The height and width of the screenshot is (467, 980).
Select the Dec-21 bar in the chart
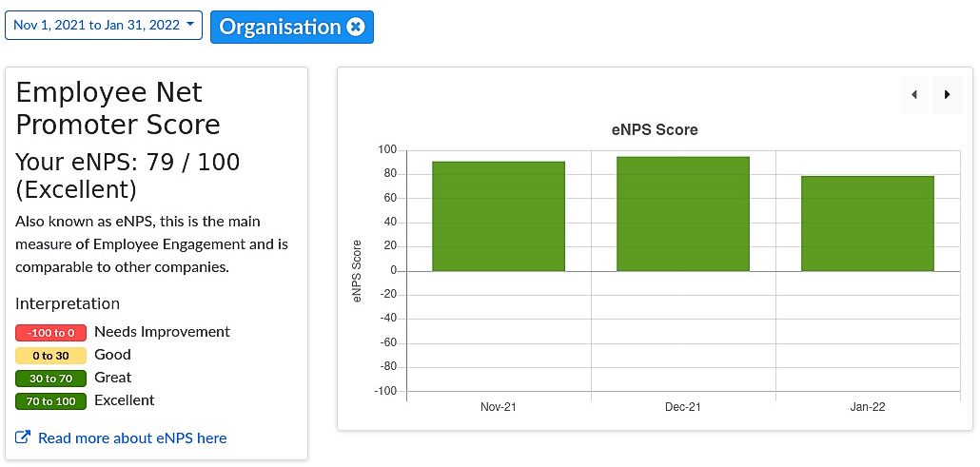(683, 214)
